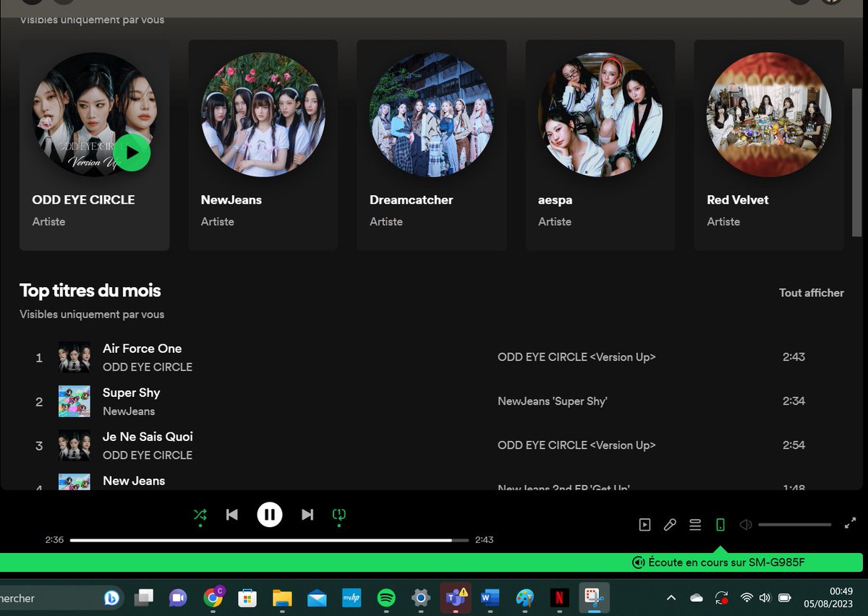Open File Explorer from the taskbar

pyautogui.click(x=281, y=598)
